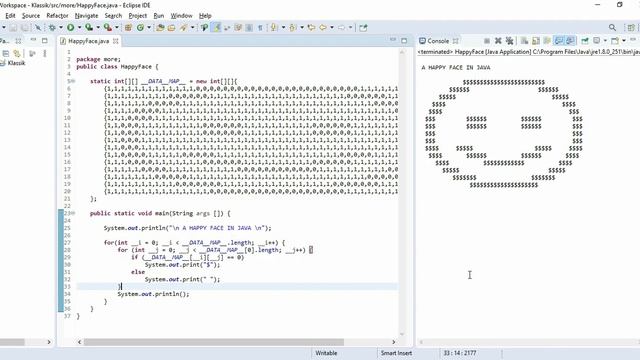The width and height of the screenshot is (640, 360).
Task: Click the Next Annotation icon
Action: 273,27
